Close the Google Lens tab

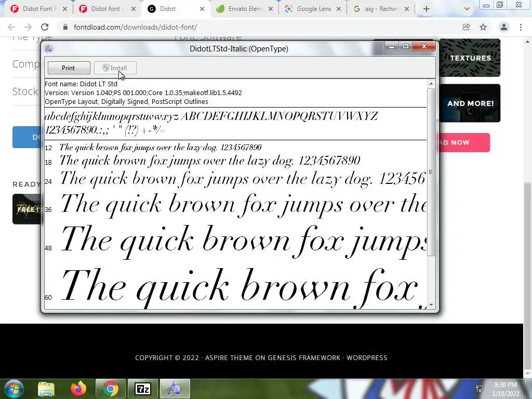339,9
